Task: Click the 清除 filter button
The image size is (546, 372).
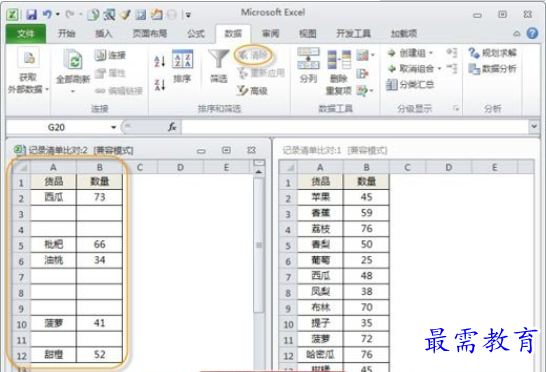Action: pos(254,55)
